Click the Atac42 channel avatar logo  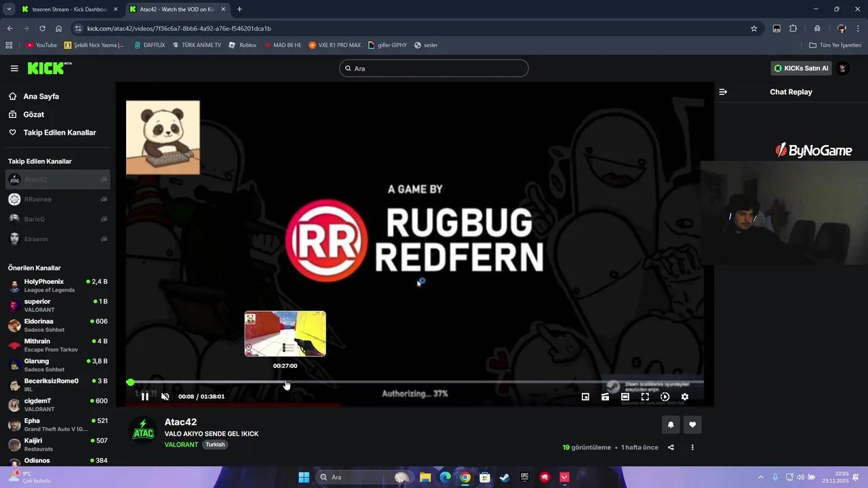tap(143, 431)
